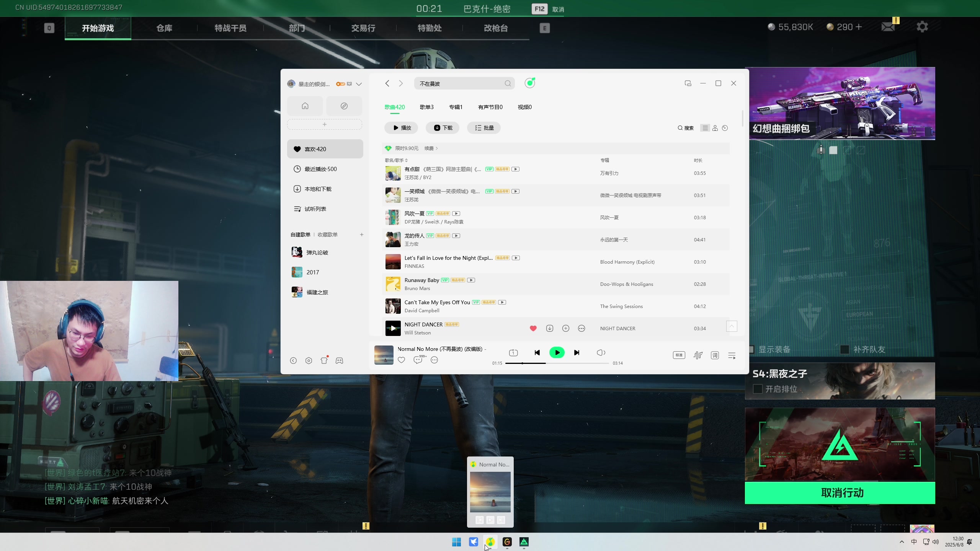Toggle the single repeat play mode
This screenshot has height=551, width=980.
tap(513, 353)
